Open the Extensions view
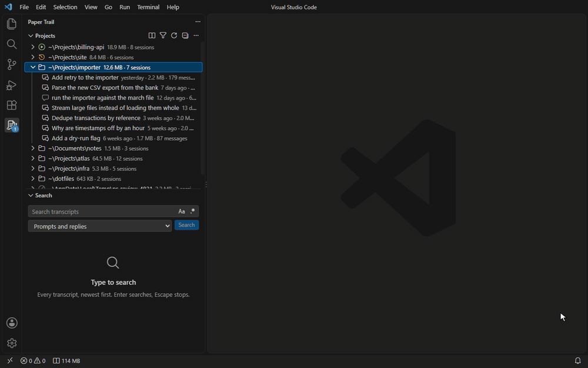This screenshot has width=588, height=368. click(12, 105)
